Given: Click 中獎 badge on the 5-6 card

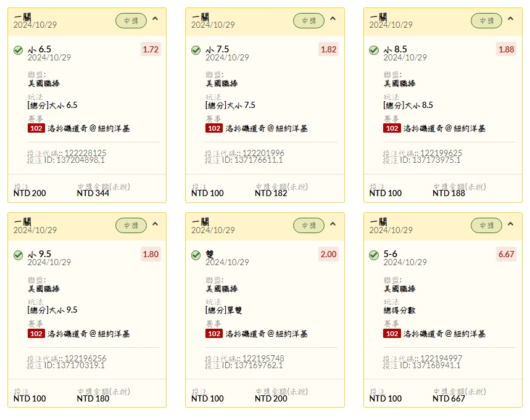Looking at the screenshot, I should [x=486, y=225].
